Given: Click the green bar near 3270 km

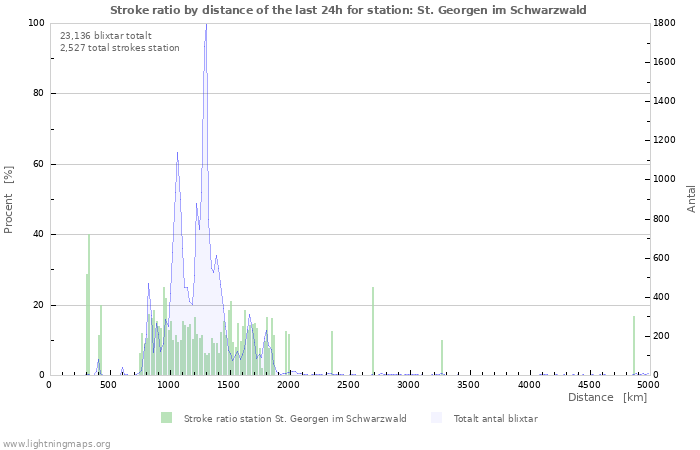Looking at the screenshot, I should pos(442,357).
